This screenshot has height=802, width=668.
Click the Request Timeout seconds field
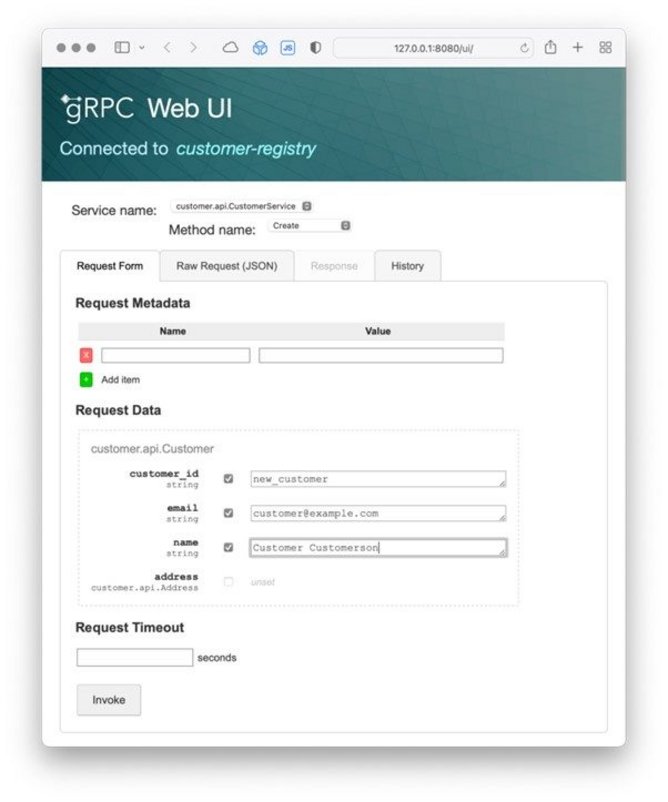[135, 657]
